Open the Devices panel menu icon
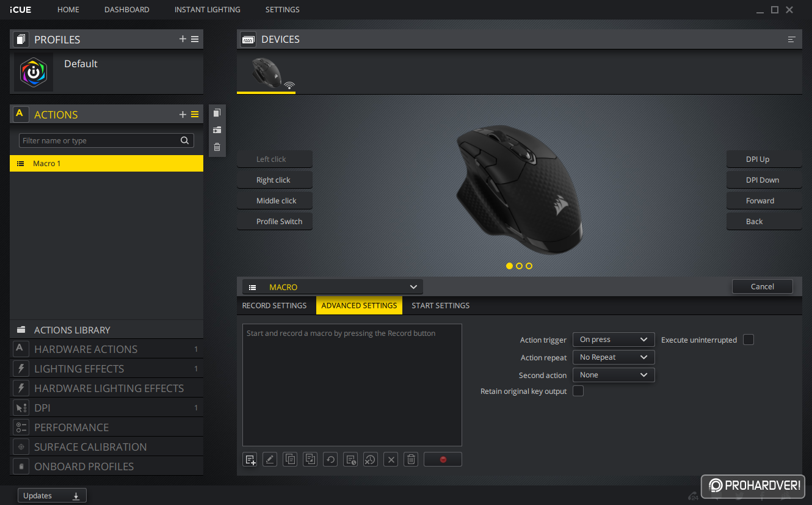This screenshot has width=812, height=505. pyautogui.click(x=792, y=39)
